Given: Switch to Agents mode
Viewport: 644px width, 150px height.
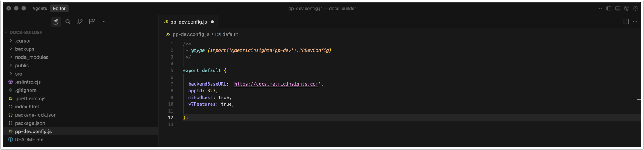Looking at the screenshot, I should (40, 8).
